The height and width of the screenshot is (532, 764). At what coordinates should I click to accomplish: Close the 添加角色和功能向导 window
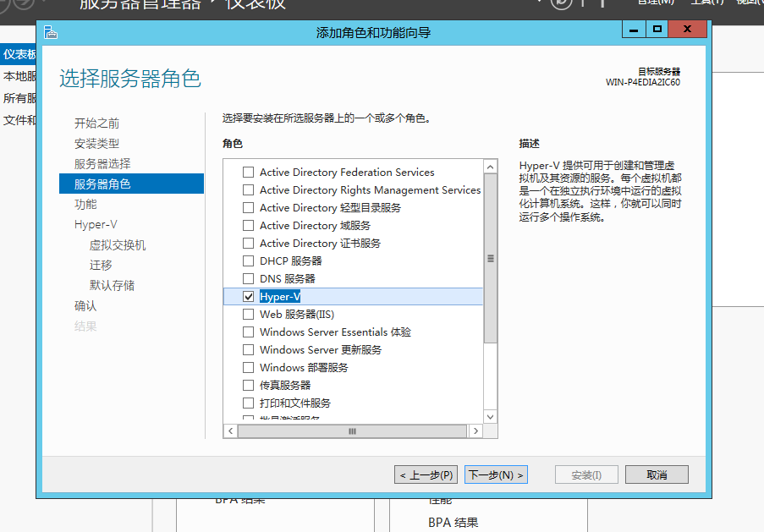687,30
